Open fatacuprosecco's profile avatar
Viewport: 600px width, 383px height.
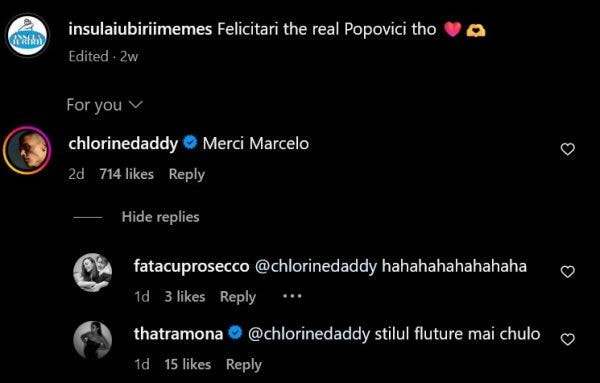click(x=93, y=272)
